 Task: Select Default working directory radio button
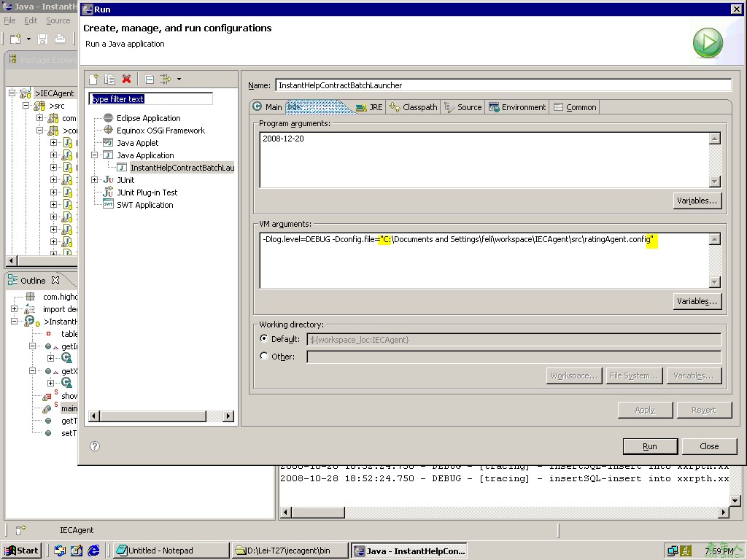(x=264, y=338)
